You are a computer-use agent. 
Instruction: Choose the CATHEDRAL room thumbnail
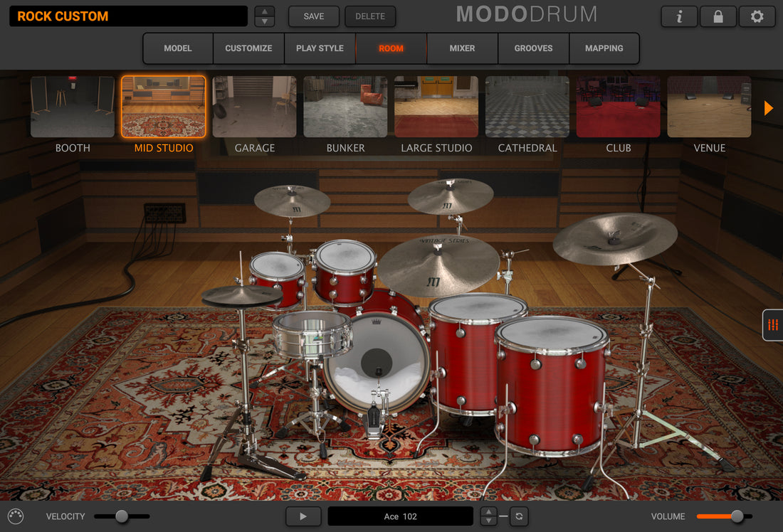coord(527,107)
